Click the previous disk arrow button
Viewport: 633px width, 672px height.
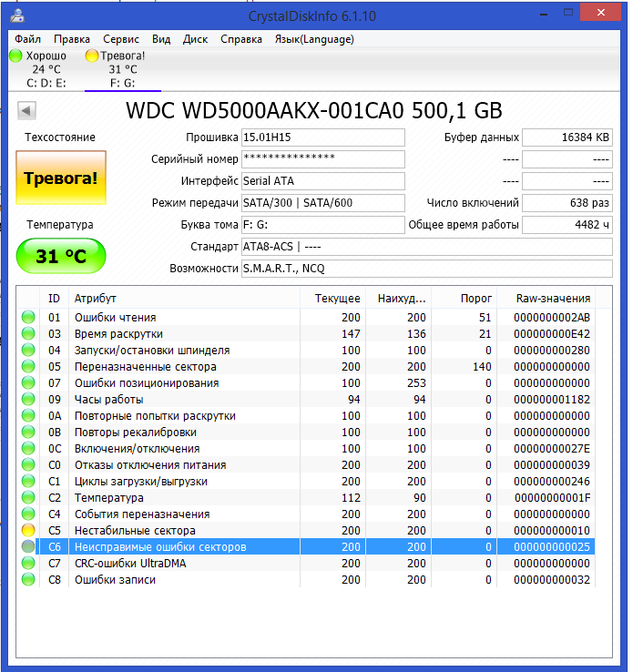pos(26,111)
